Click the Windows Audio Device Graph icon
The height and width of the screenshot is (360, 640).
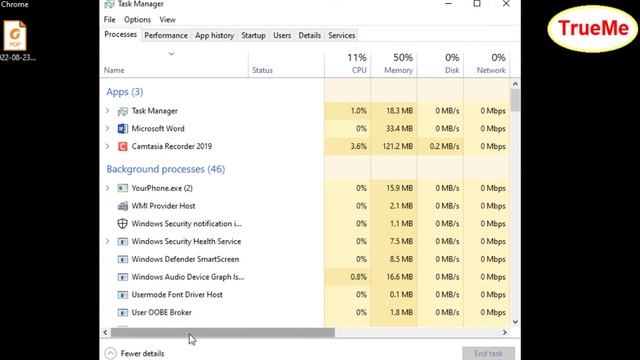pos(122,277)
